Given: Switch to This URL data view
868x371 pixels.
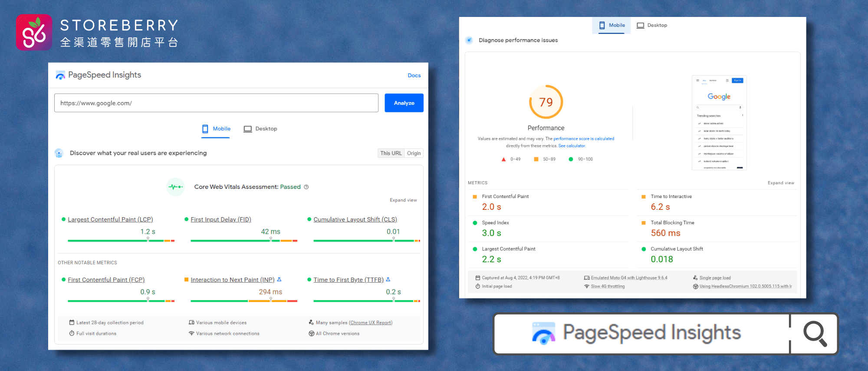Looking at the screenshot, I should pyautogui.click(x=391, y=153).
